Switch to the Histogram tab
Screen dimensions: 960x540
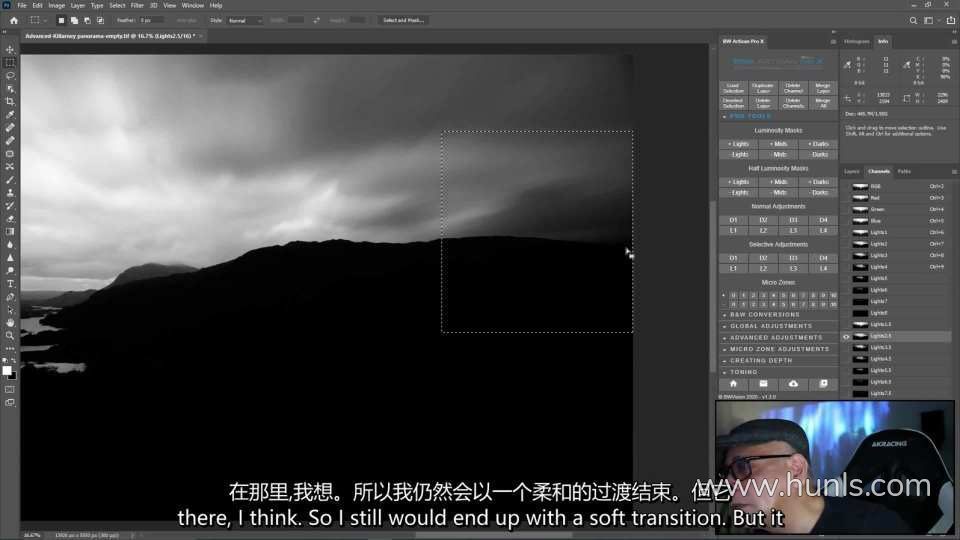pyautogui.click(x=857, y=42)
